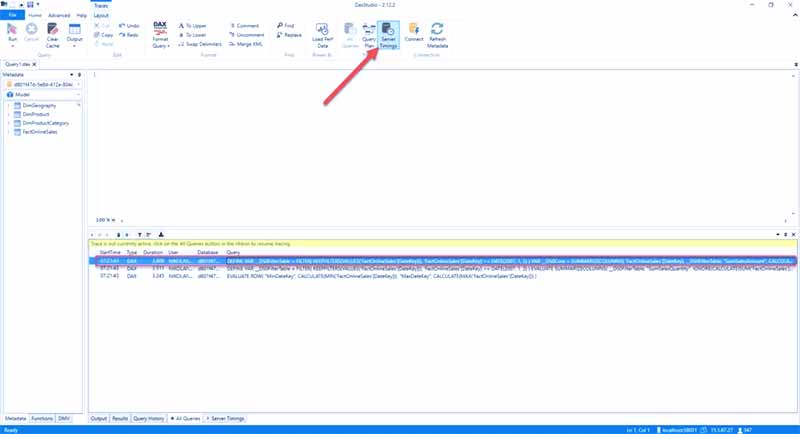Switch to the DMV pane tab
The width and height of the screenshot is (800, 434).
click(64, 418)
